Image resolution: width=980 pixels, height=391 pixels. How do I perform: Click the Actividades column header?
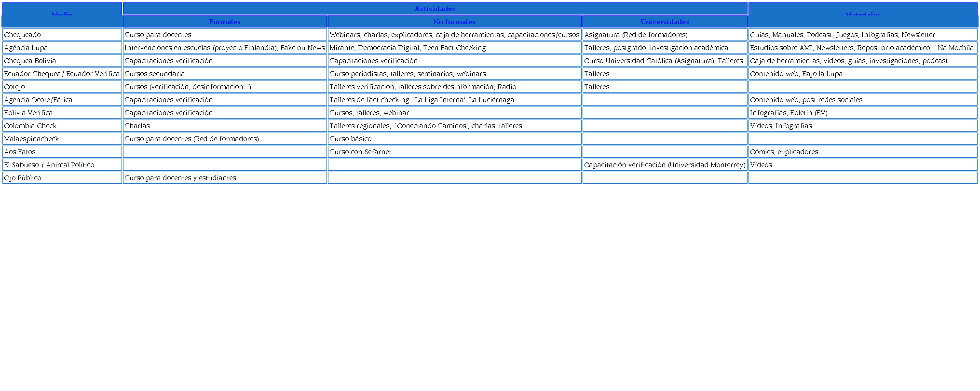point(435,9)
